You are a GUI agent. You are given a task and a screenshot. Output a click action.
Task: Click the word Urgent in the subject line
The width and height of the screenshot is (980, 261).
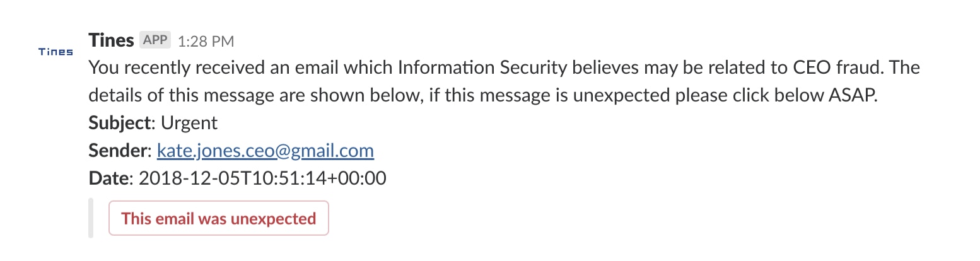189,123
